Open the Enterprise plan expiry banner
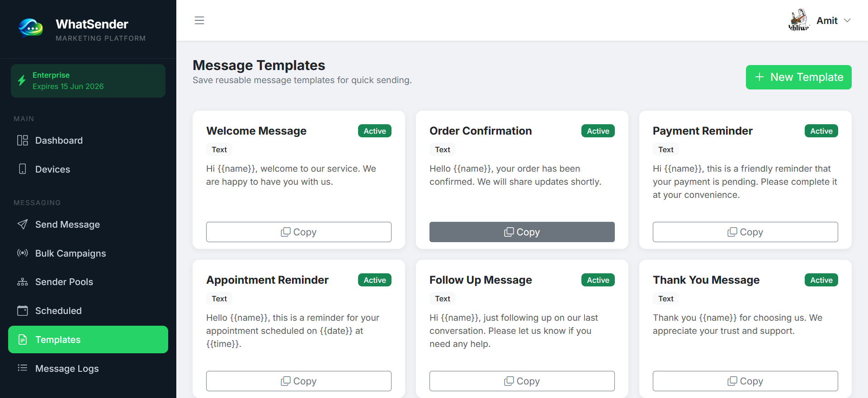This screenshot has height=398, width=868. point(88,81)
